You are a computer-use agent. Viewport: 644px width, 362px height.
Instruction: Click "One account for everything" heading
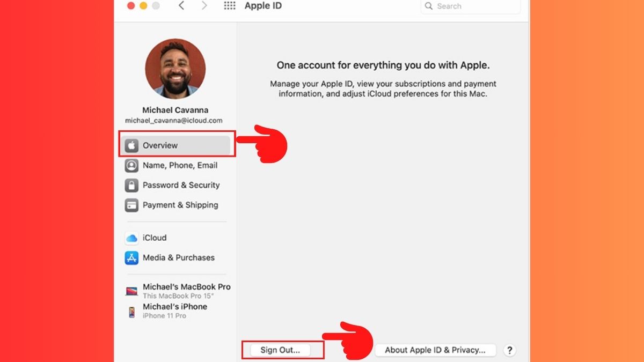[383, 65]
